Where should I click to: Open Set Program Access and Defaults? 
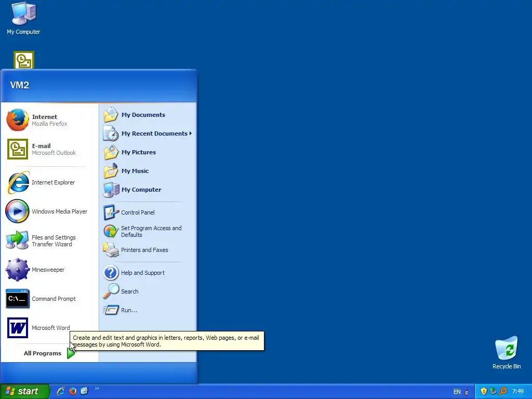pyautogui.click(x=148, y=231)
